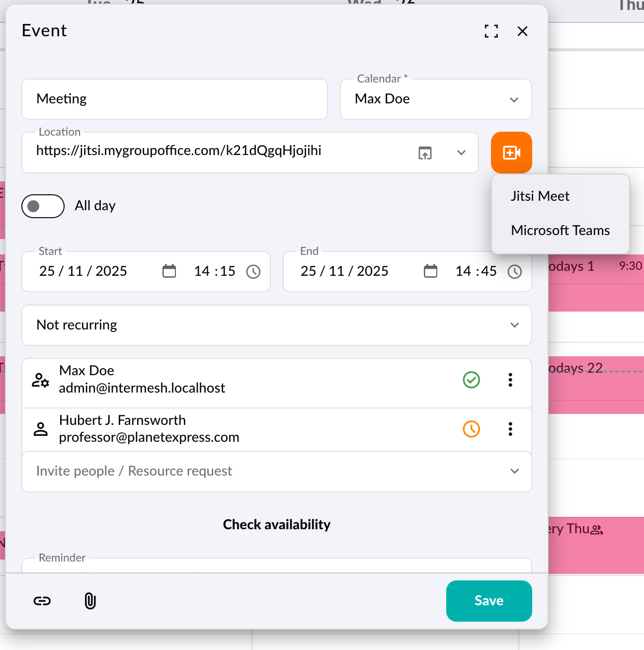Toggle the All day switch

(43, 206)
